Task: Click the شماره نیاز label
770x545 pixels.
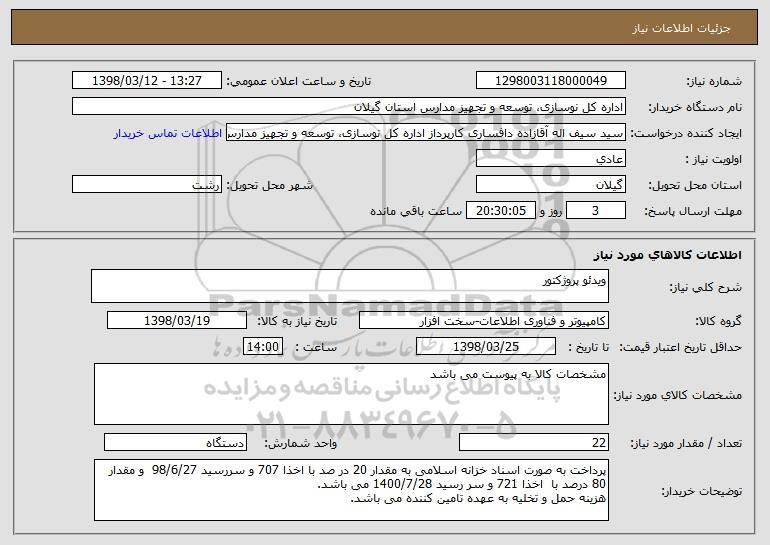Action: [716, 82]
